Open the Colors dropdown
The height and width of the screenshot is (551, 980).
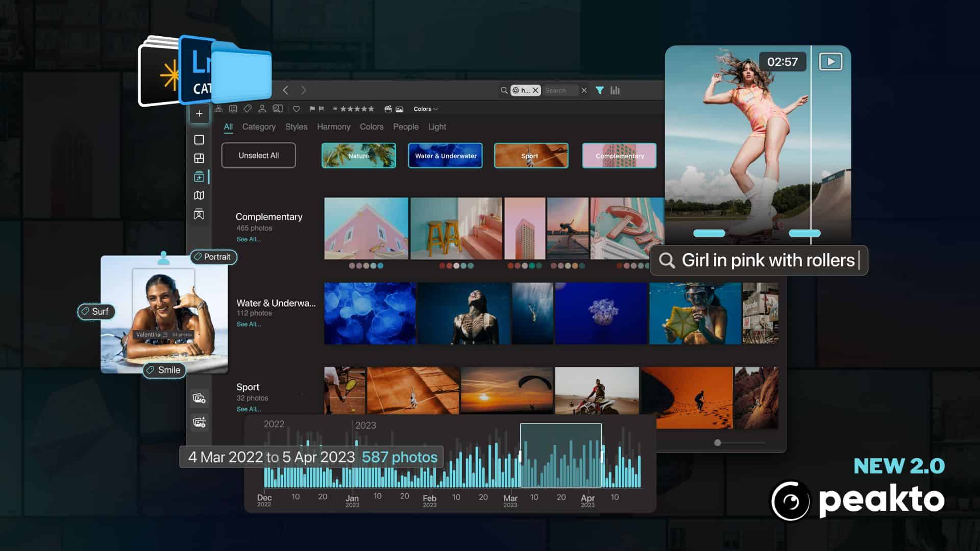(x=426, y=109)
